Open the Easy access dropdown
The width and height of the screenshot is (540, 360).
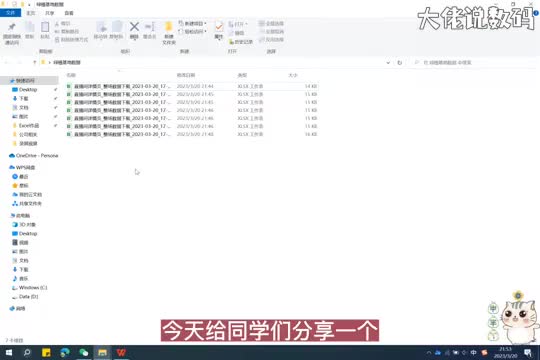pos(193,31)
